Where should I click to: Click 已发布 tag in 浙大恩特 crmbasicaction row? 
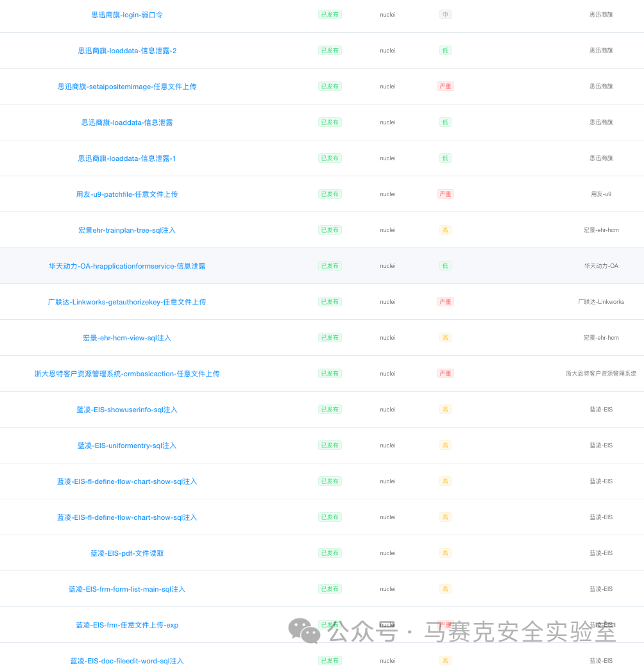(330, 373)
